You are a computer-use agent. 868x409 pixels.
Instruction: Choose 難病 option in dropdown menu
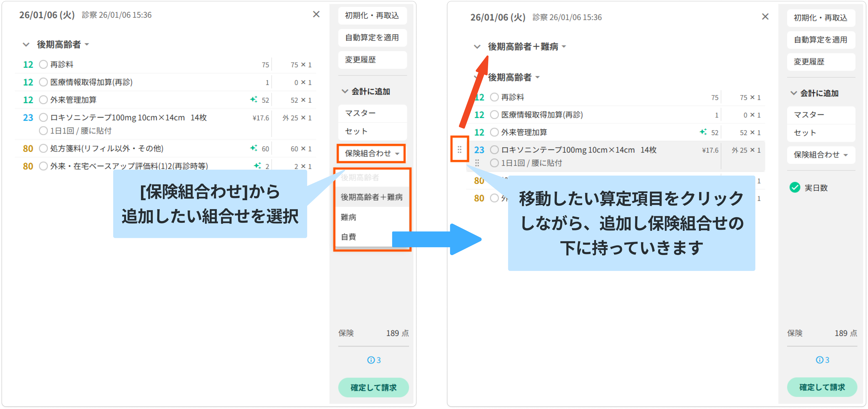(349, 217)
